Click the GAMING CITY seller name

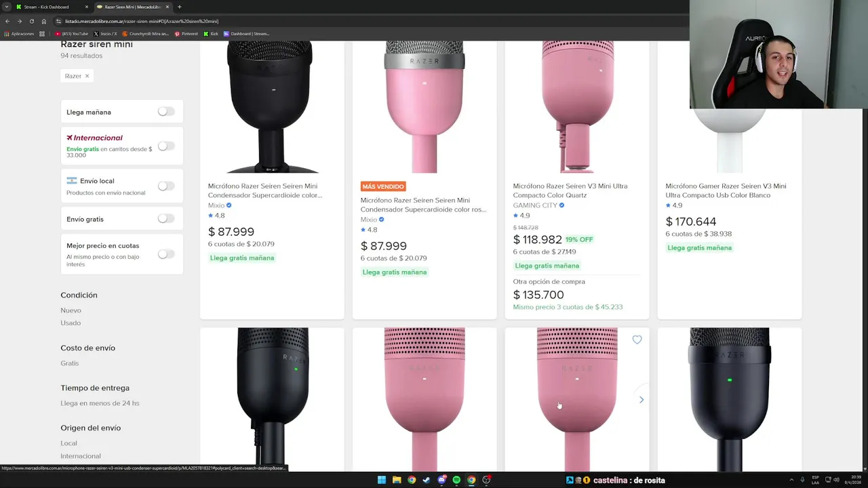(x=535, y=205)
